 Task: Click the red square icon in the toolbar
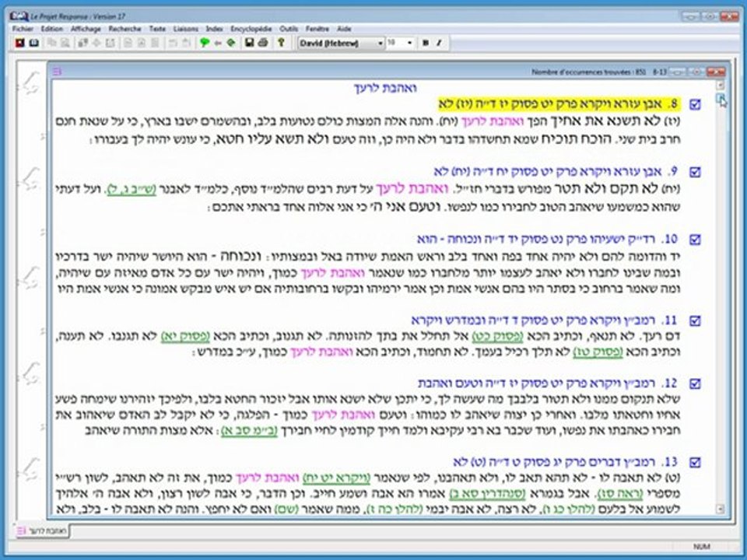point(19,43)
